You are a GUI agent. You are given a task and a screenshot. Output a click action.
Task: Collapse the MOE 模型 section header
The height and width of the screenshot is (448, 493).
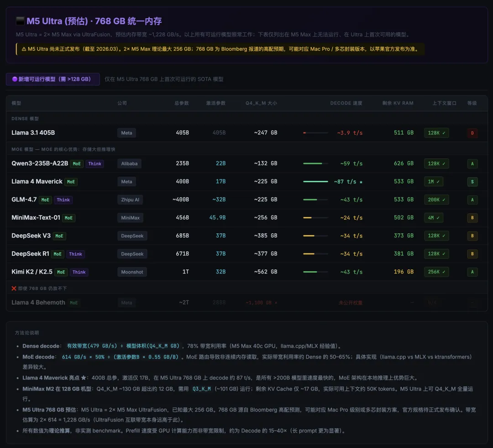pyautogui.click(x=63, y=149)
